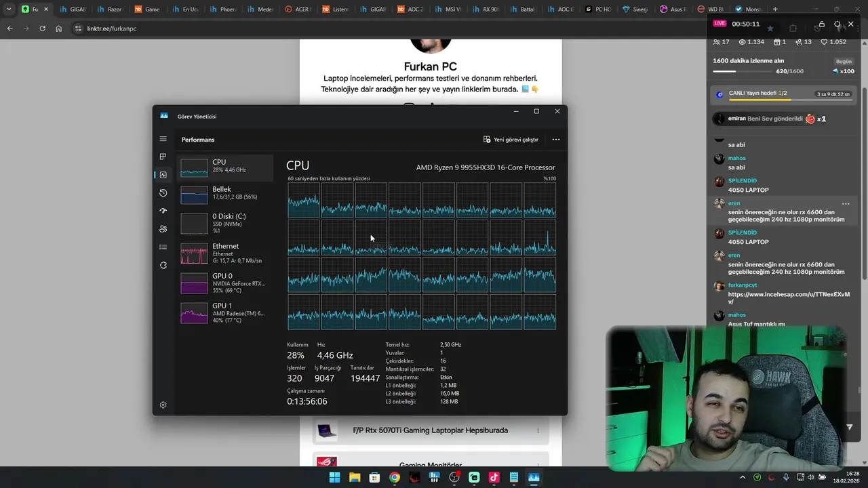Click CANLI Yayın hedefi progress bar
Image resolution: width=868 pixels, height=488 pixels.
(790, 100)
